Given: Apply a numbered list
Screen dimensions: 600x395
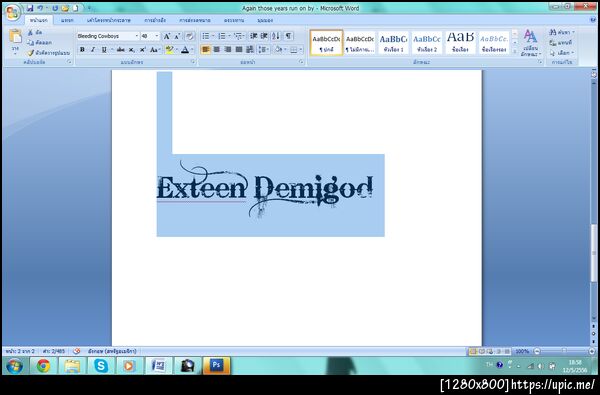Looking at the screenshot, I should point(222,36).
